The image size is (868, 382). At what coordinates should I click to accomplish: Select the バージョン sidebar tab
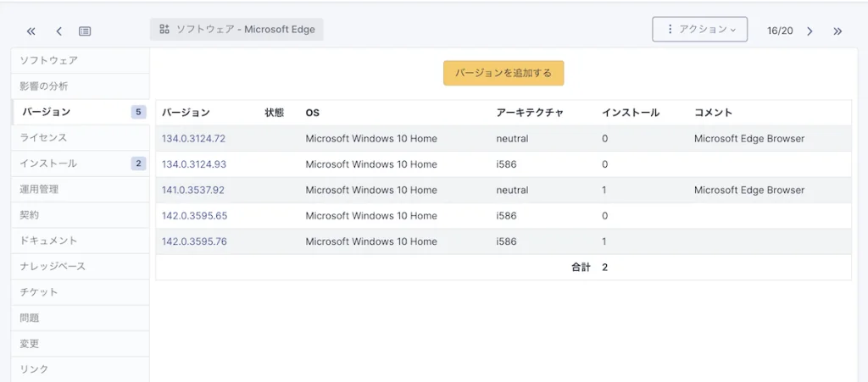[x=81, y=112]
